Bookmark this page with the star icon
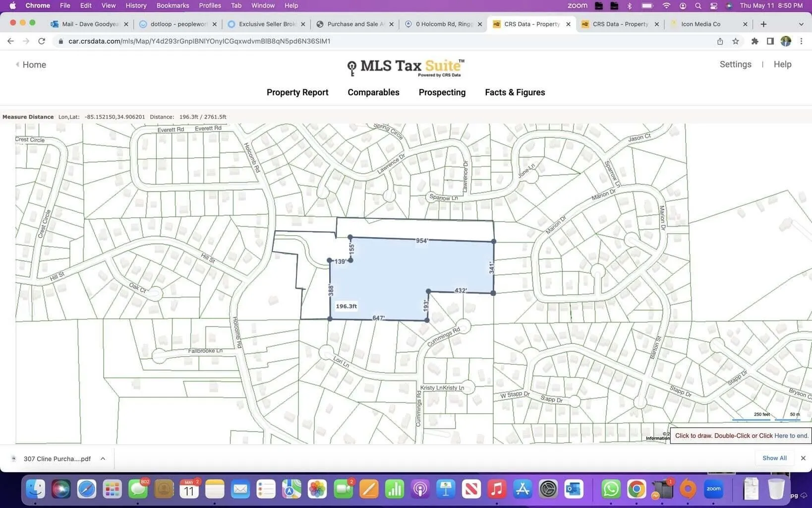Viewport: 812px width, 508px height. click(736, 41)
